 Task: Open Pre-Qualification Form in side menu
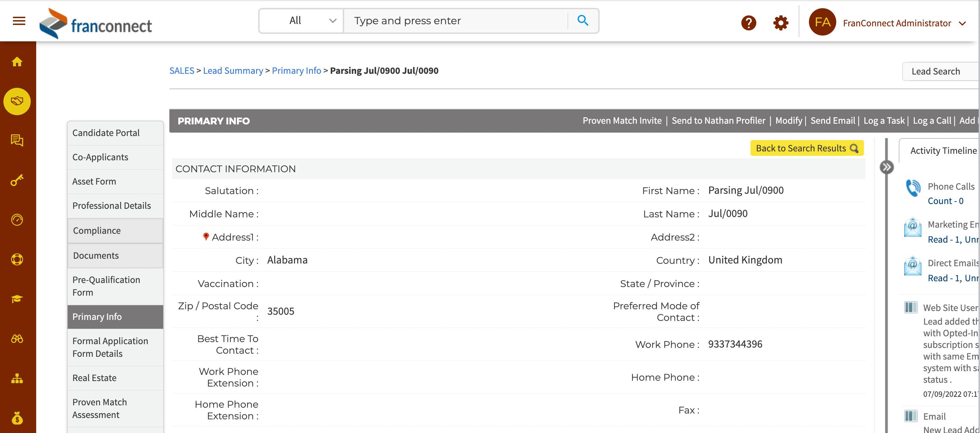pos(115,286)
